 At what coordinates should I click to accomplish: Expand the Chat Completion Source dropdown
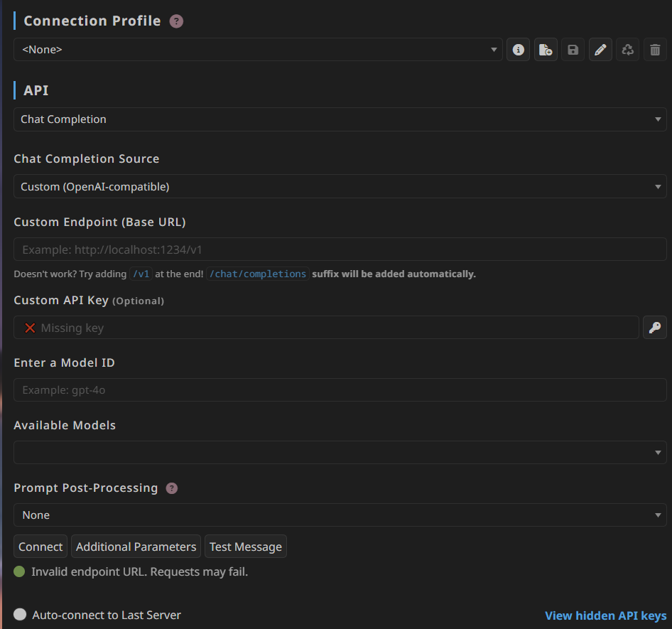[x=340, y=186]
